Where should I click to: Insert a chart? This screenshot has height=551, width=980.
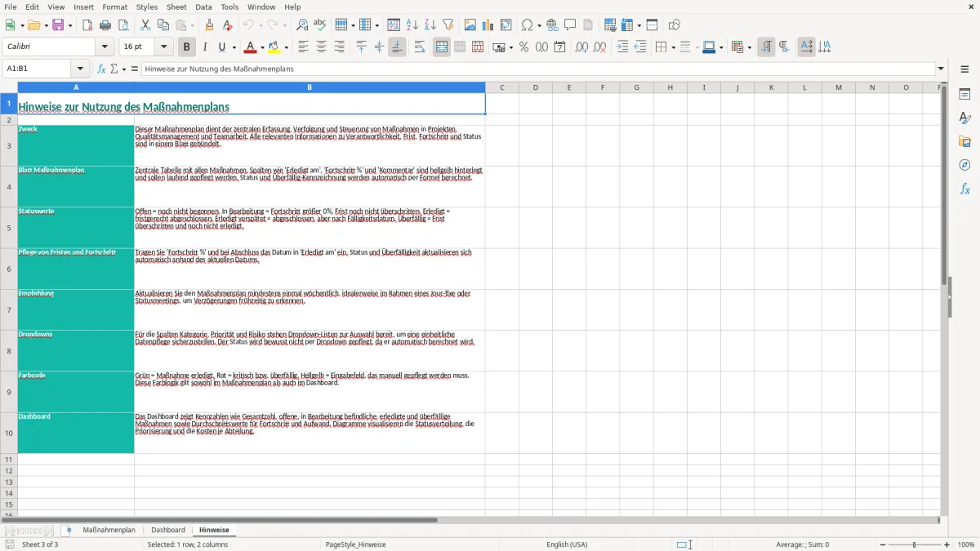[488, 25]
